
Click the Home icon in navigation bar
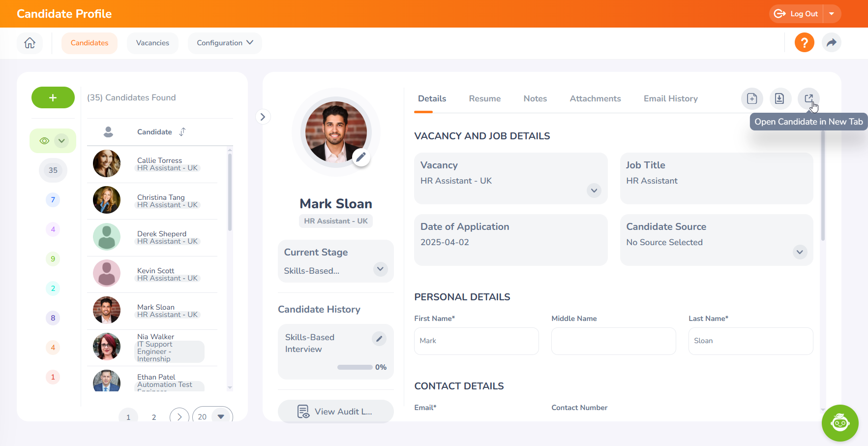click(30, 43)
